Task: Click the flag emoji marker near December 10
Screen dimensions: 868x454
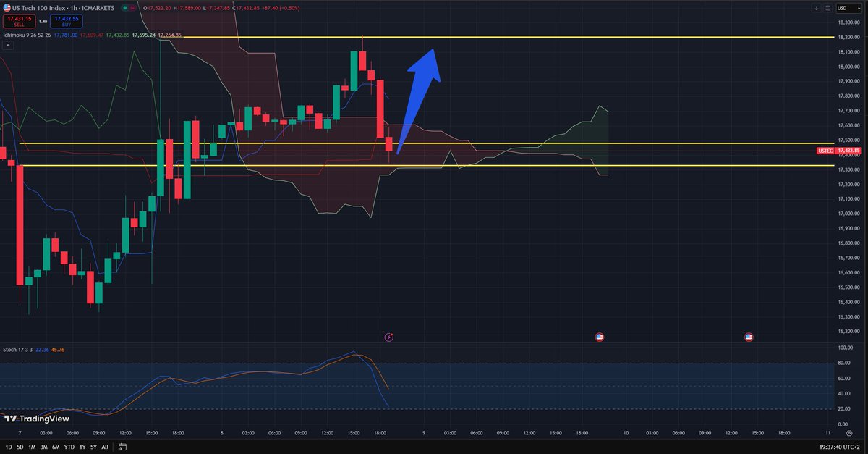Action: [600, 337]
